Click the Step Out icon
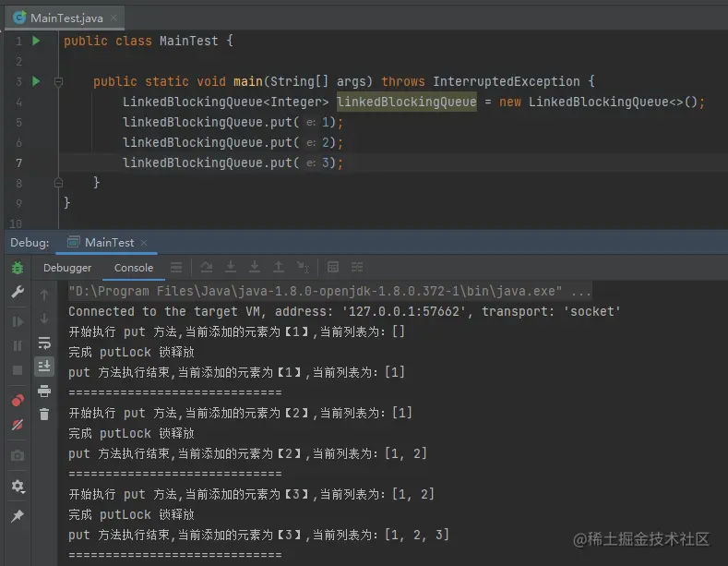Image resolution: width=728 pixels, height=566 pixels. [x=279, y=267]
